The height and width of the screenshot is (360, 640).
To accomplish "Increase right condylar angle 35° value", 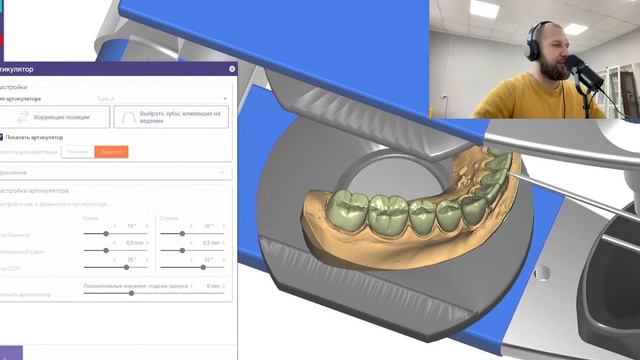I will [224, 260].
